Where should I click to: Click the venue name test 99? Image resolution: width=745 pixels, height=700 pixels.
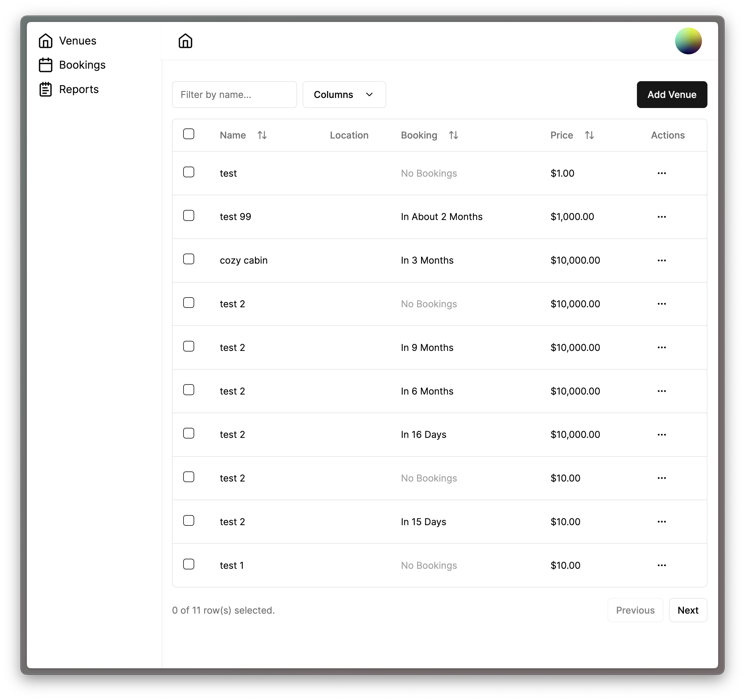click(235, 217)
